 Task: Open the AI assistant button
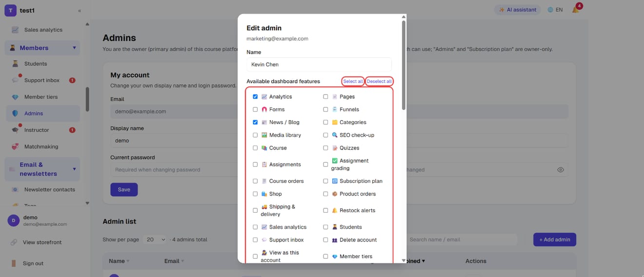[x=517, y=10]
